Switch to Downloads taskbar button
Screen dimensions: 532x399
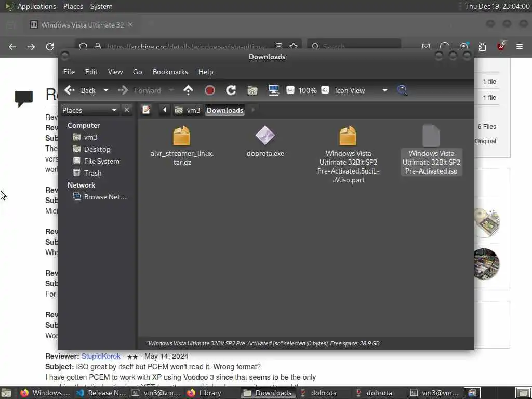(269, 393)
